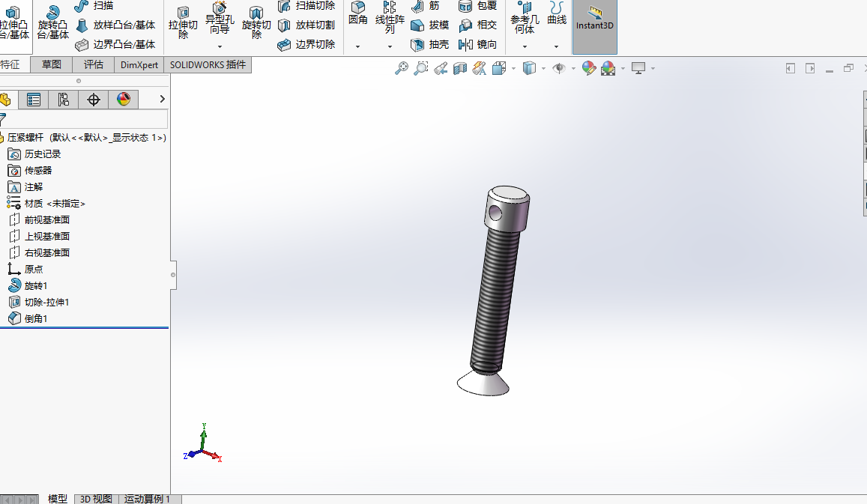The height and width of the screenshot is (504, 867).
Task: Open the PropertyManager panel tab
Action: 34,100
